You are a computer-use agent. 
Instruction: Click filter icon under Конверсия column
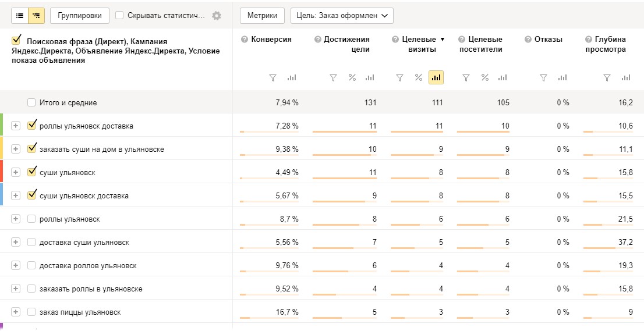(273, 77)
